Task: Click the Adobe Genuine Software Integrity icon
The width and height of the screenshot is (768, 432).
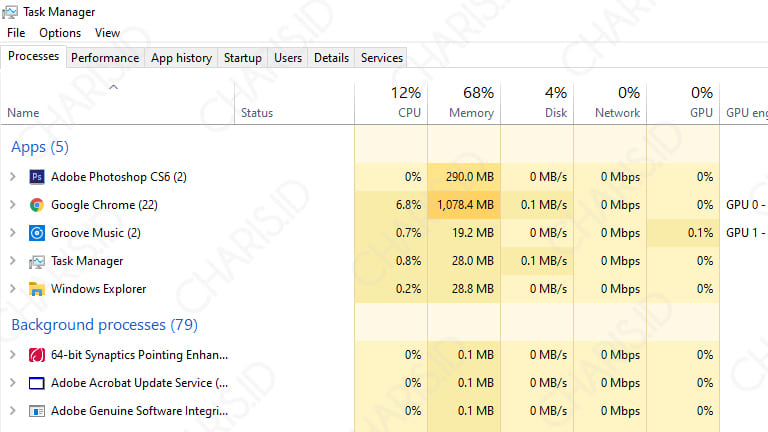Action: click(37, 411)
